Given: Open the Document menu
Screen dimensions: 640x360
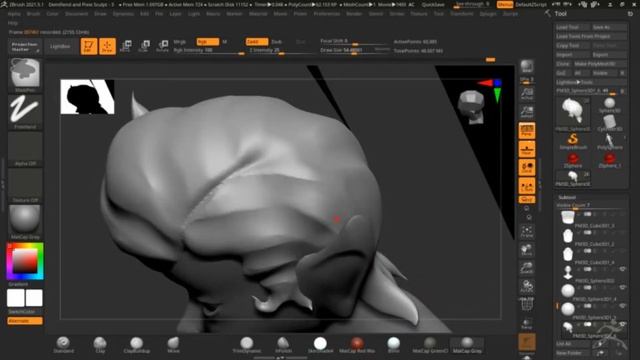Looking at the screenshot, I should [76, 13].
